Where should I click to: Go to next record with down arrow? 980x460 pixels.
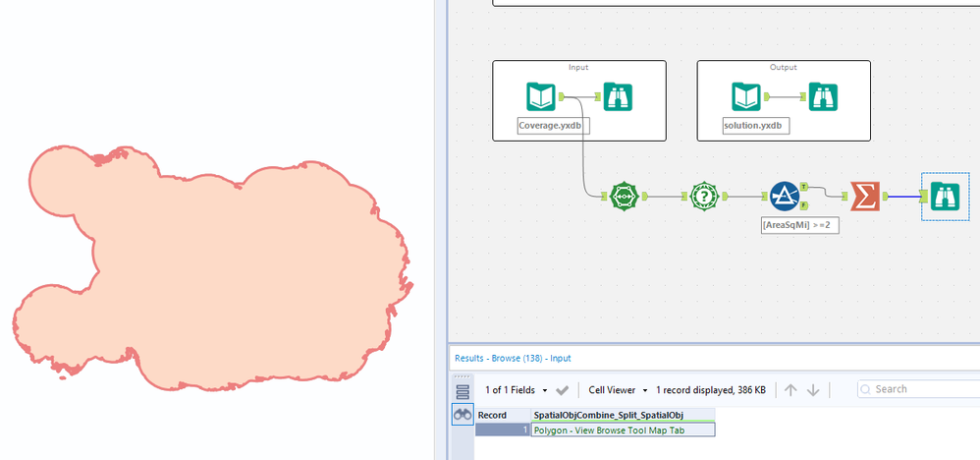coord(813,390)
